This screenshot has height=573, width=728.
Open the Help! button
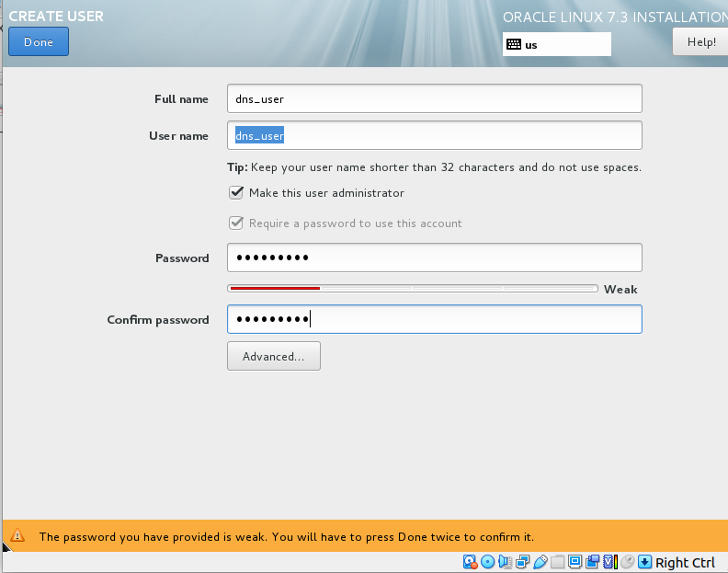click(701, 41)
